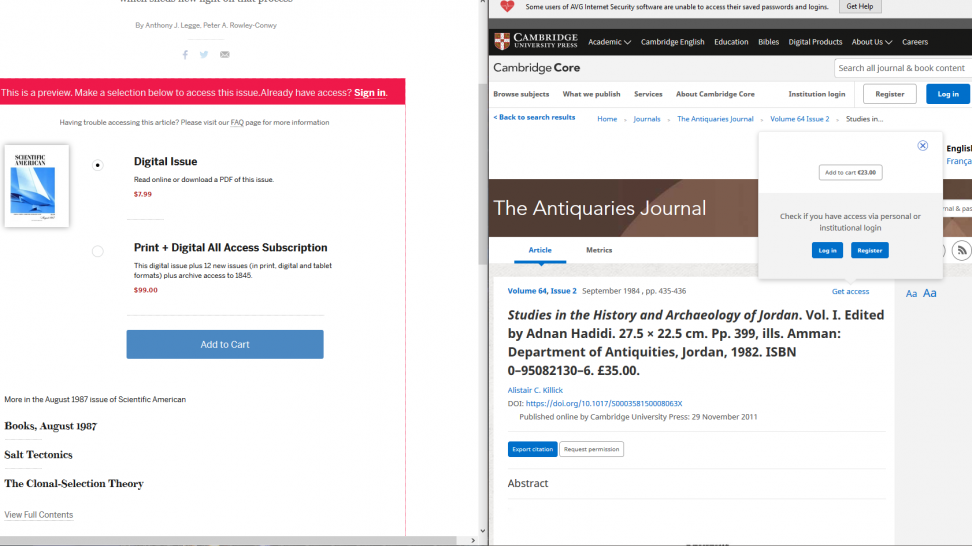Open Browse subjects navigation
The image size is (972, 546).
pos(521,94)
